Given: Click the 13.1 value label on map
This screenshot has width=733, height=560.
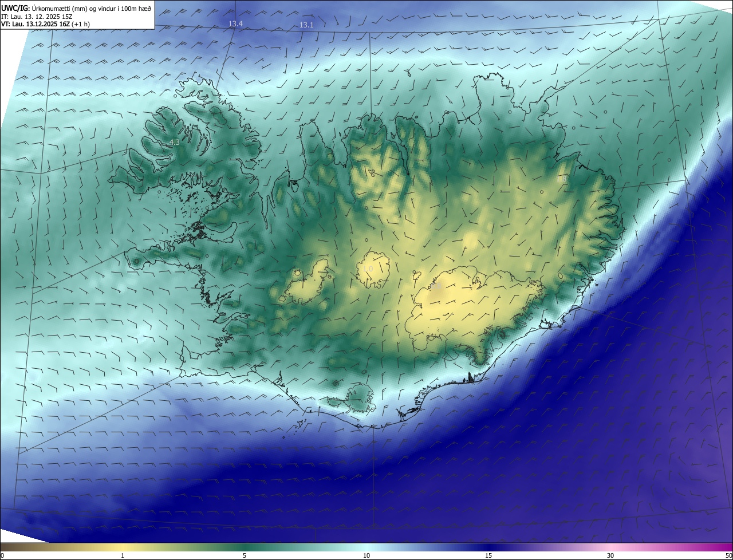Looking at the screenshot, I should [306, 25].
